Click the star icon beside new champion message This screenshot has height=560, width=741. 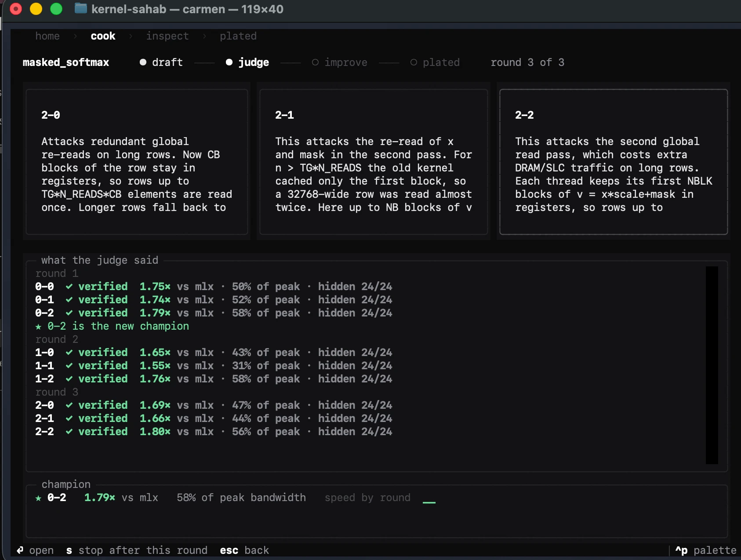38,327
